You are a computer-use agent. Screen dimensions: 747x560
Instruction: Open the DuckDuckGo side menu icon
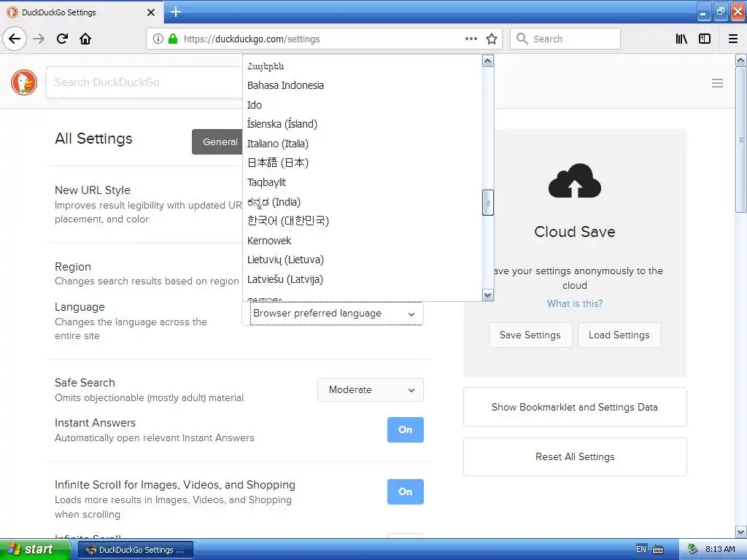[x=718, y=83]
